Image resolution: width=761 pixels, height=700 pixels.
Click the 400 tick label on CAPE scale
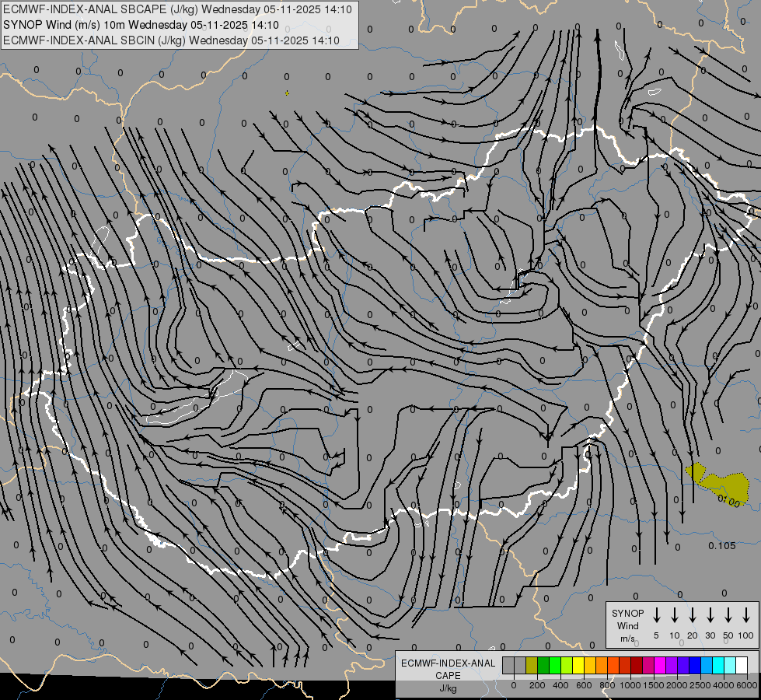point(560,685)
